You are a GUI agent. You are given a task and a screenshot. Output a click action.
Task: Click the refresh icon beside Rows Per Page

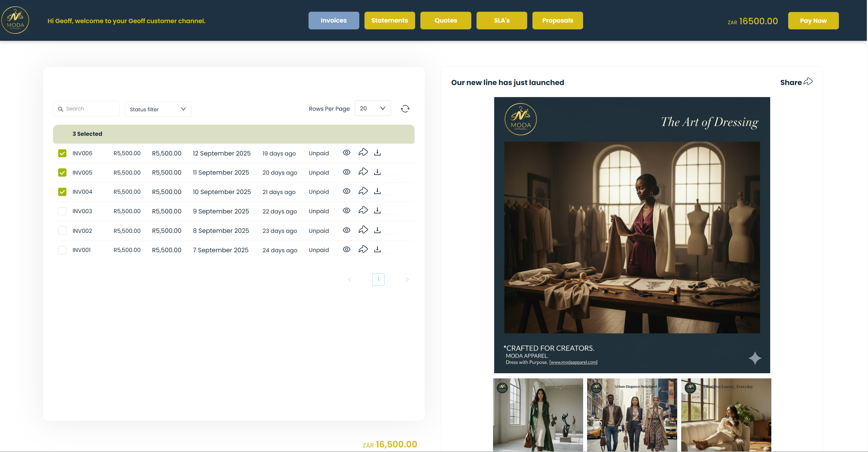(405, 109)
